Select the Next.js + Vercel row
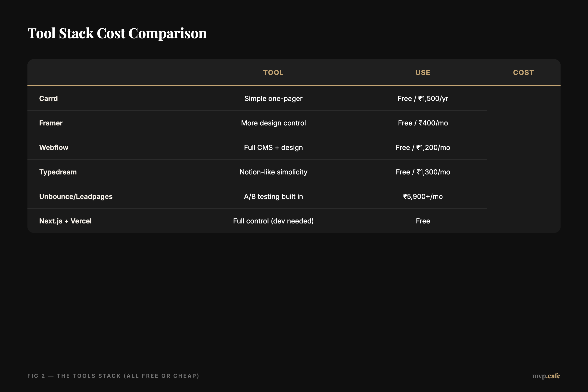 point(65,221)
